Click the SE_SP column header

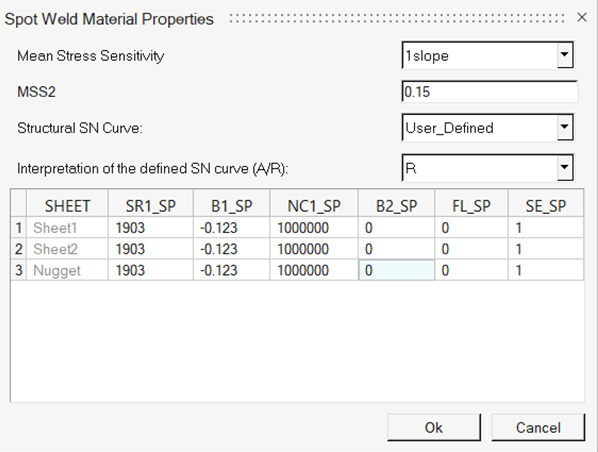coord(546,206)
